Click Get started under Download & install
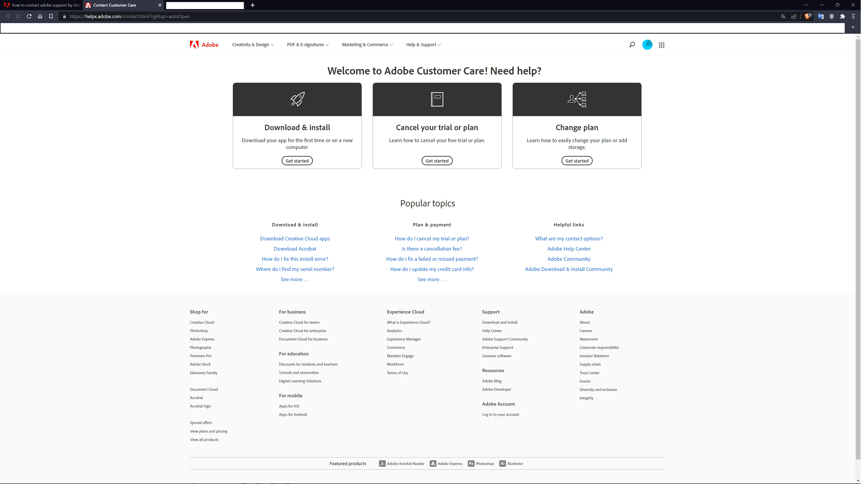Viewport: 868px width, 484px height. click(297, 161)
